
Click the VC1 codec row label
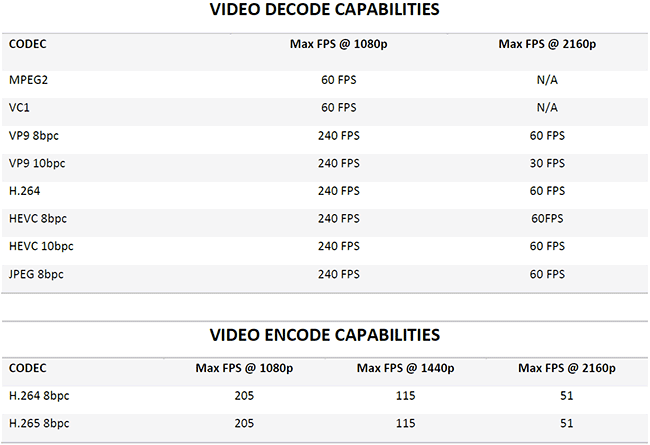tap(20, 107)
